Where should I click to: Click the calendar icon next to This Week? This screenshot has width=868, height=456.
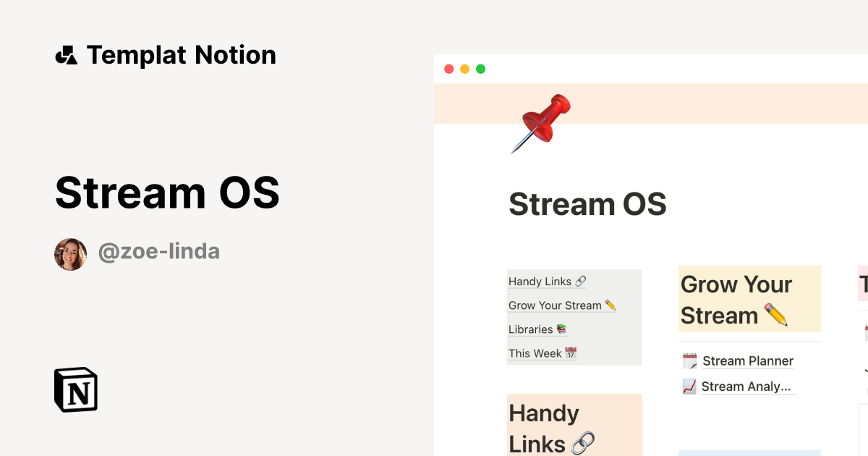[x=570, y=354]
